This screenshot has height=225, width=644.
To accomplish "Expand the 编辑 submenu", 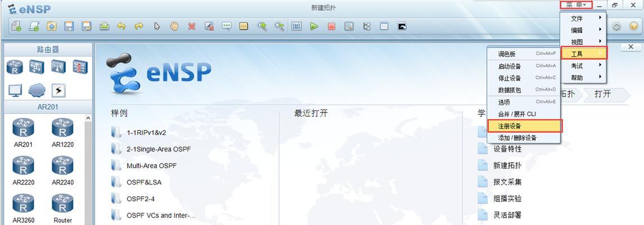I will coord(583,30).
